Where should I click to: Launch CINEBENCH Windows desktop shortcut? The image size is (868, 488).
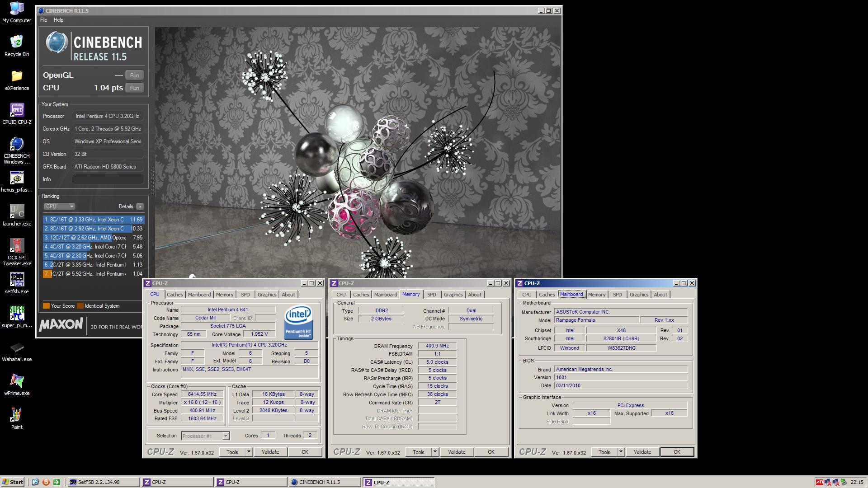[x=17, y=150]
